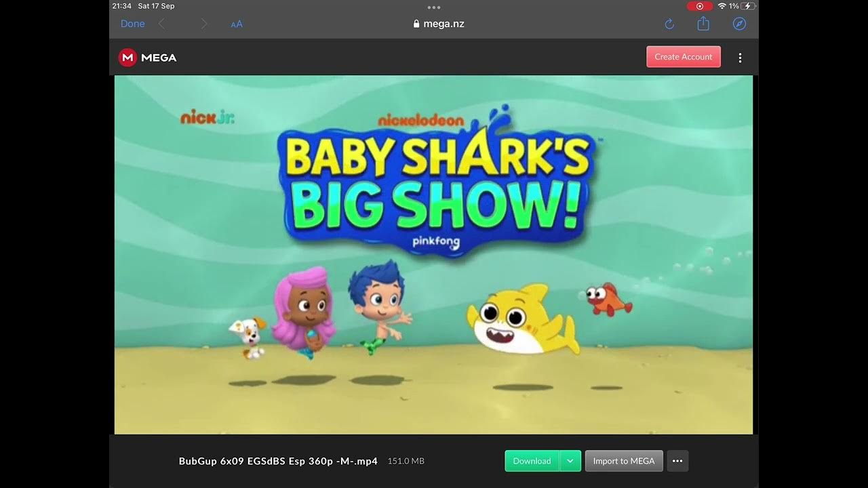Tap the Wi-Fi status icon
The image size is (868, 488).
(722, 6)
